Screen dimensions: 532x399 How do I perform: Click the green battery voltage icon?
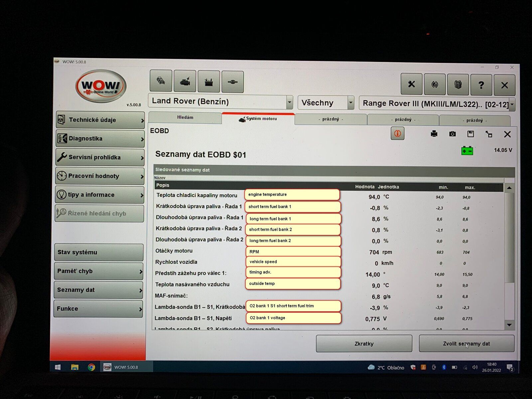(x=467, y=151)
